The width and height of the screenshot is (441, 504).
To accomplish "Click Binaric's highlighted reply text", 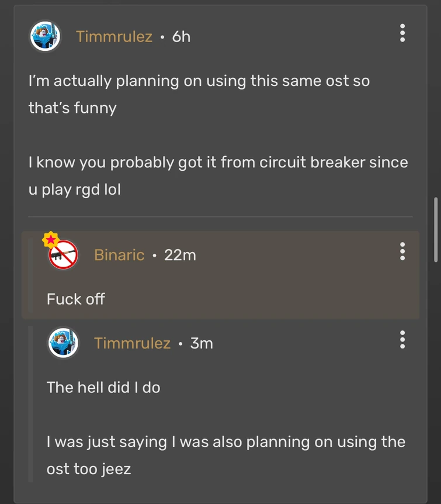I will [x=76, y=299].
